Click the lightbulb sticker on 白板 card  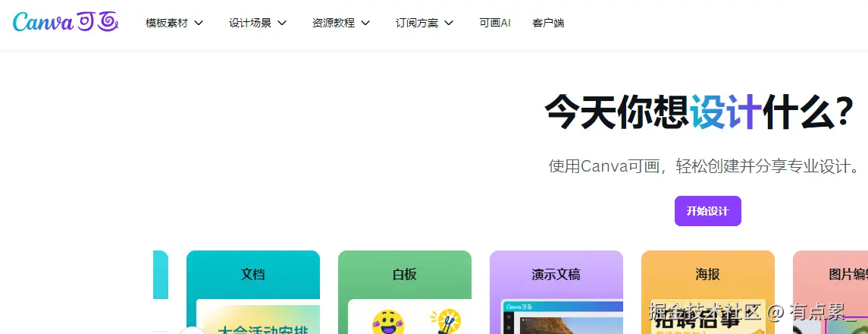click(x=446, y=322)
